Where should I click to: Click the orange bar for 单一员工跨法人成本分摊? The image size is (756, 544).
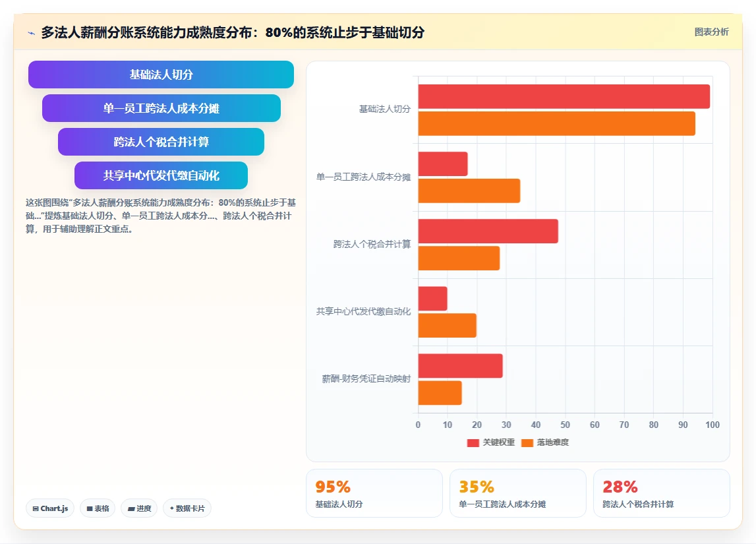pos(469,191)
